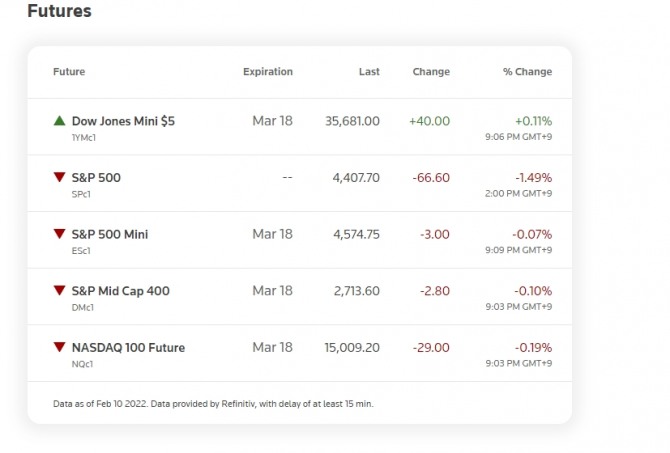Click red down arrow beside NASDAQ 100 Future
The height and width of the screenshot is (453, 670).
tap(60, 348)
